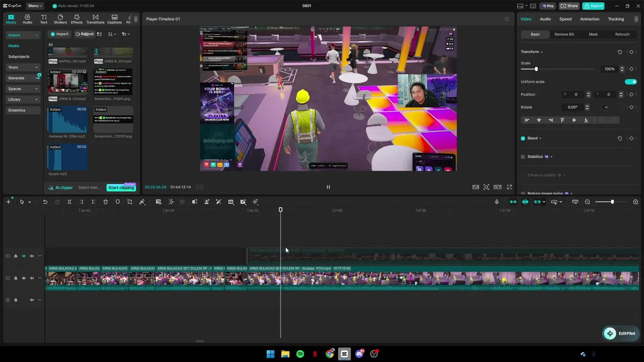Toggle visibility of the upper video track
644x362 pixels.
24,256
